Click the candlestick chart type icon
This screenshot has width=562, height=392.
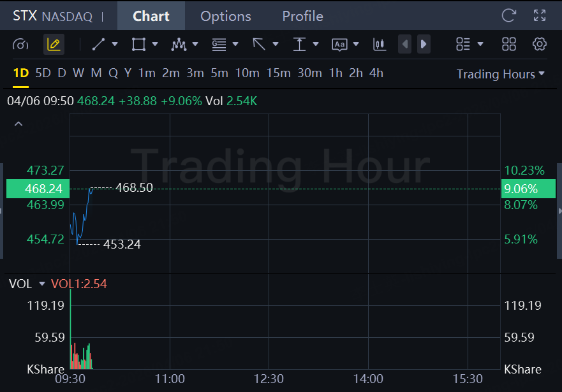tap(380, 44)
